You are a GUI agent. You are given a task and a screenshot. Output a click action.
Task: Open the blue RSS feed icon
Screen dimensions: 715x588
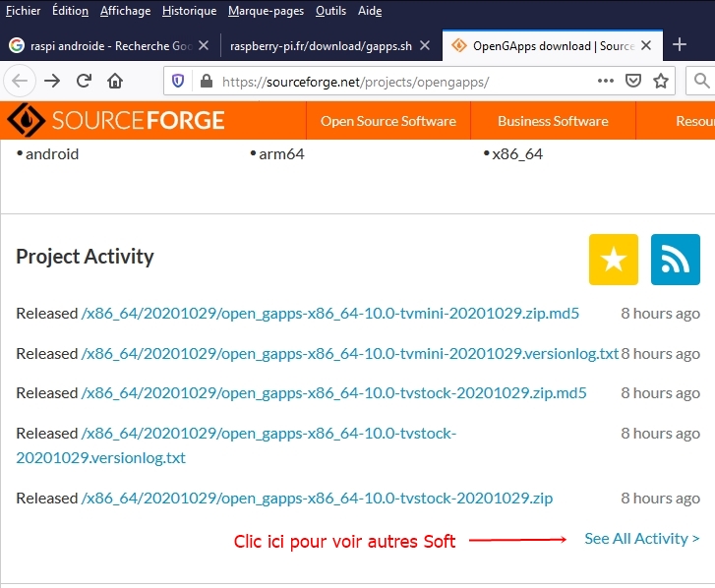coord(676,260)
